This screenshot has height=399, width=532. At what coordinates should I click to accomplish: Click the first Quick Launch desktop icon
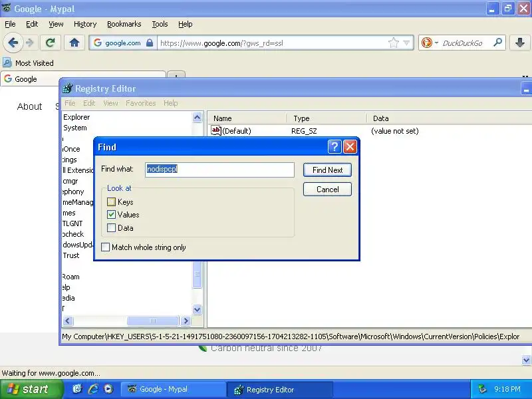[77, 389]
